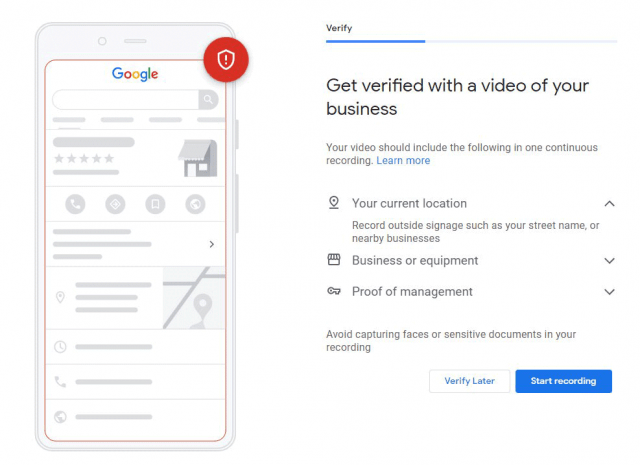640x465 pixels.
Task: Click the storefront icon beside Business or equipment
Action: point(334,260)
